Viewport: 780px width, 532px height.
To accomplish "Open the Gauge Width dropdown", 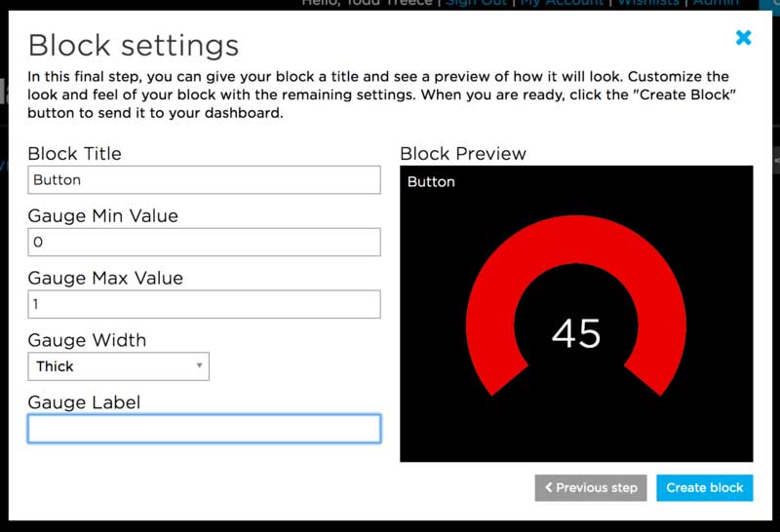I will click(x=118, y=366).
